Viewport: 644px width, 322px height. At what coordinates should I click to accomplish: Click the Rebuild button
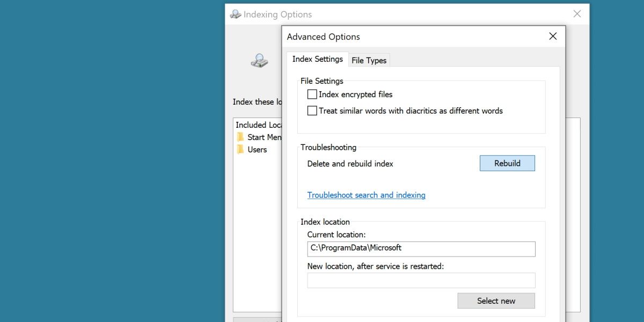[507, 163]
